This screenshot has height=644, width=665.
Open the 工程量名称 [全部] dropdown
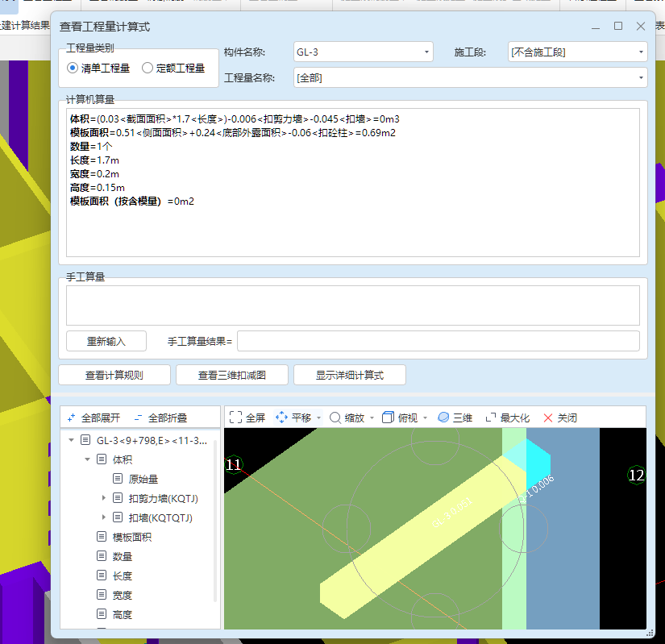point(641,78)
